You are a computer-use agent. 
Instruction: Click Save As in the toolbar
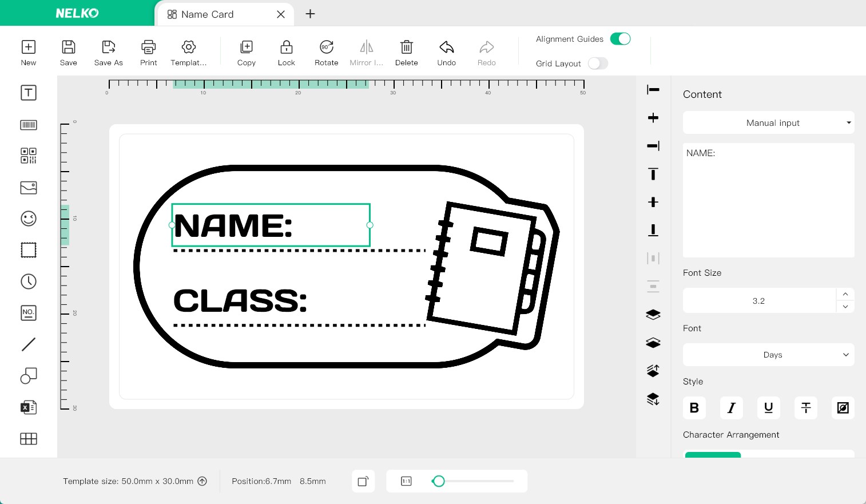109,53
